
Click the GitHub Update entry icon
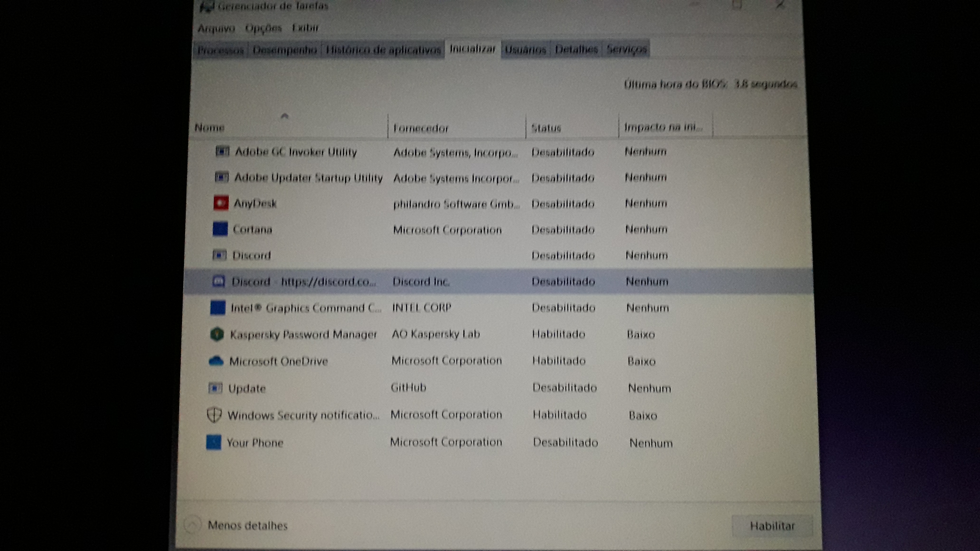coord(215,388)
